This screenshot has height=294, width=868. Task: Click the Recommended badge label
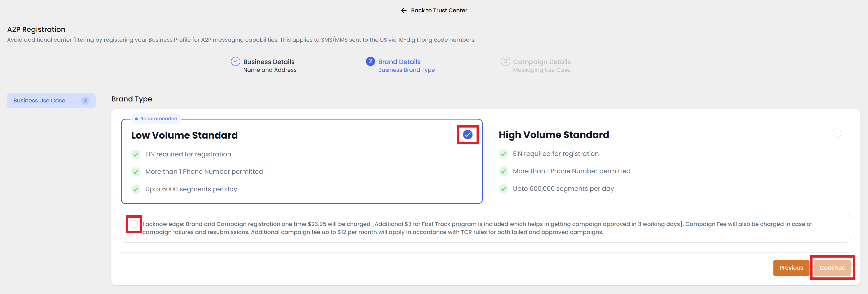158,119
